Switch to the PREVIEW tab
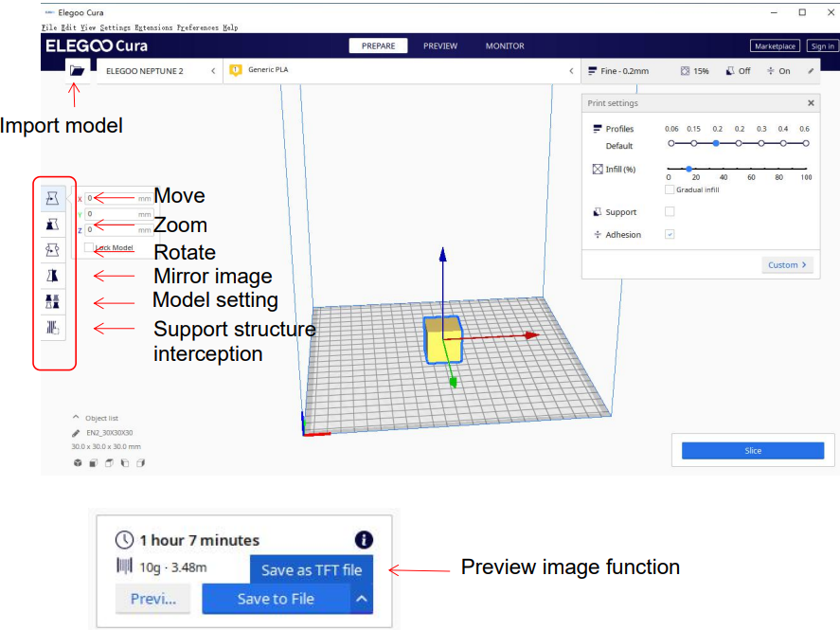This screenshot has width=840, height=630. click(x=440, y=46)
